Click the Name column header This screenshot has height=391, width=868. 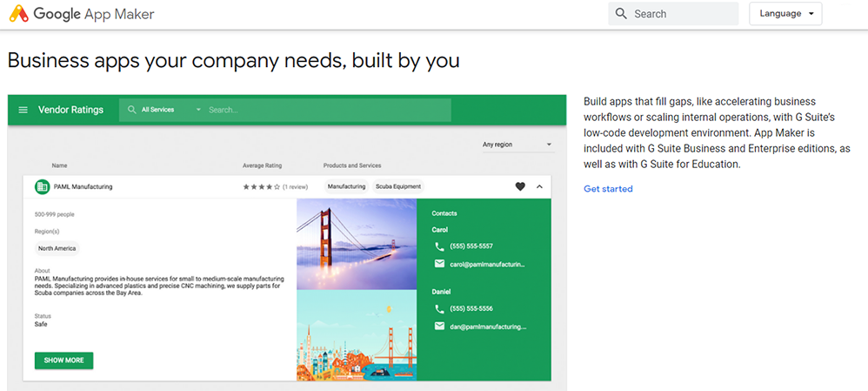tap(60, 165)
